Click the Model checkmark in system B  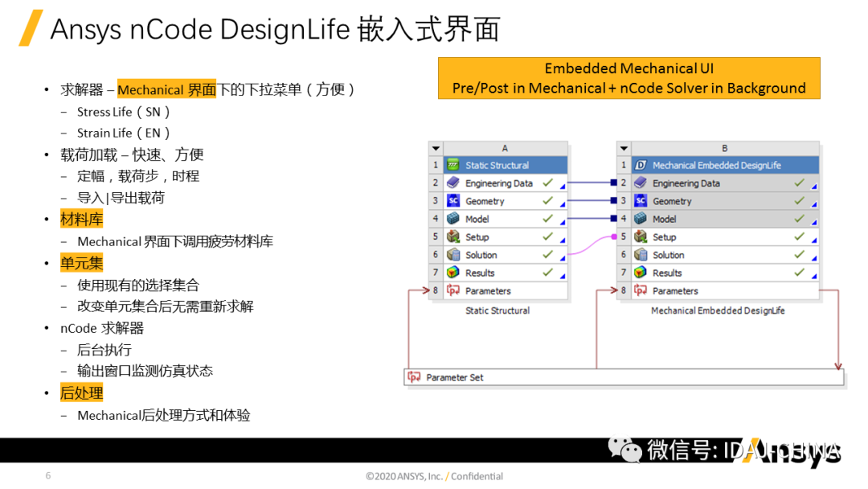pos(799,219)
